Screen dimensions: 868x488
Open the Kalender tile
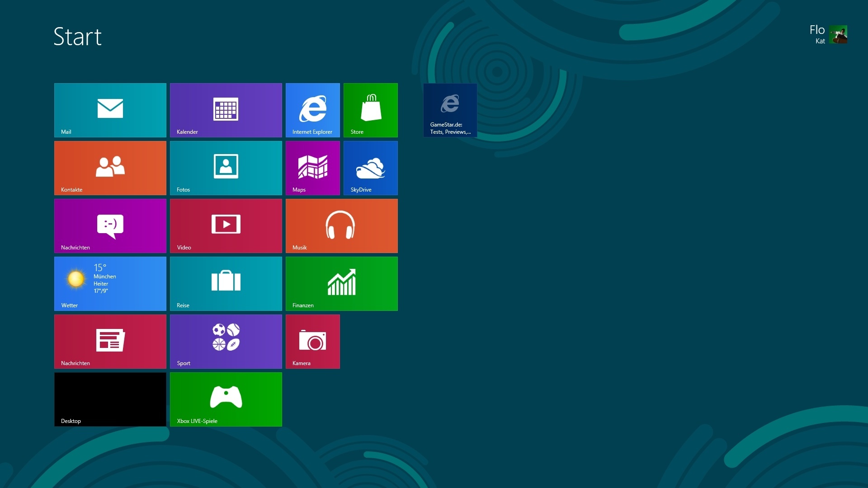click(226, 110)
